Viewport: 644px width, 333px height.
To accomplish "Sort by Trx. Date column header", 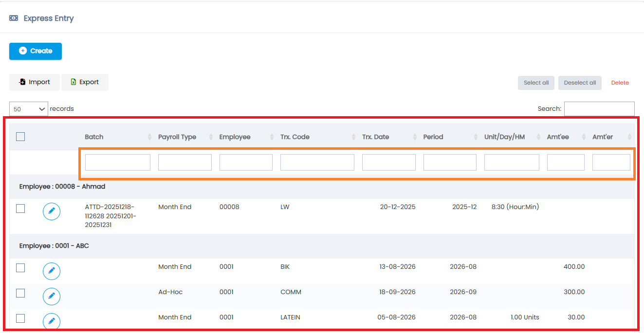I will 389,137.
